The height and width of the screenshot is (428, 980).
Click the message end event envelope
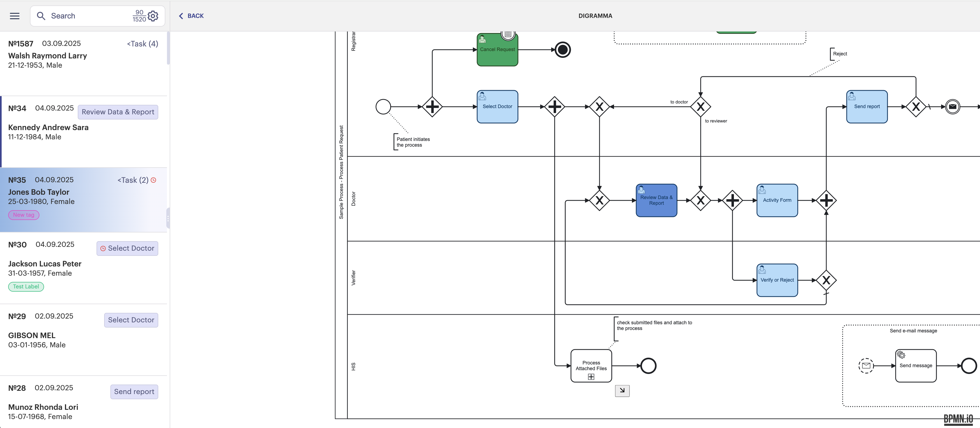click(953, 107)
